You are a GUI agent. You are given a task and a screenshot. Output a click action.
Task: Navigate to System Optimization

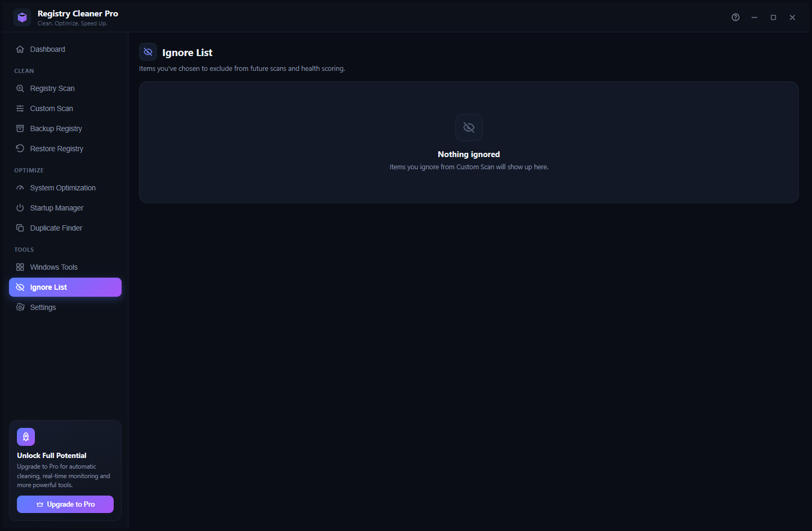click(x=65, y=188)
